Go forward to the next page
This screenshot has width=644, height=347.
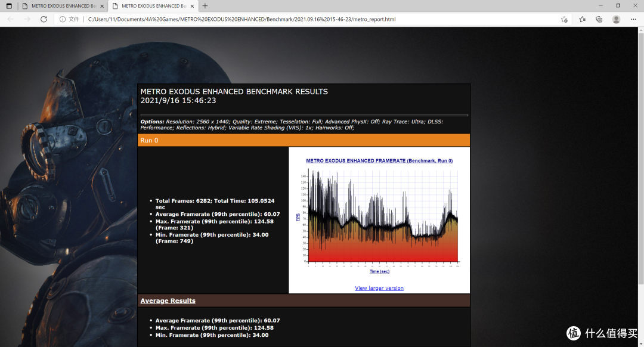point(27,19)
